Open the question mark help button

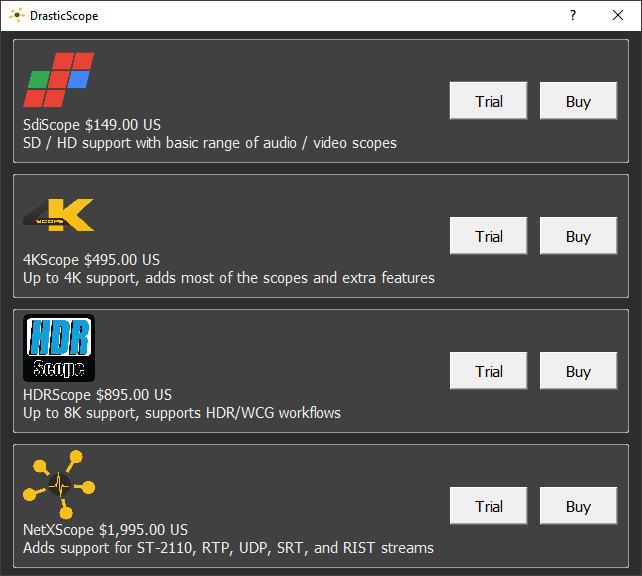tap(573, 16)
